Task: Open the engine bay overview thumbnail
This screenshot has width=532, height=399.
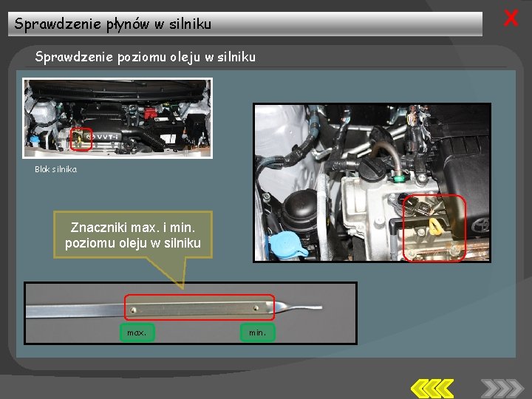Action: [117, 118]
